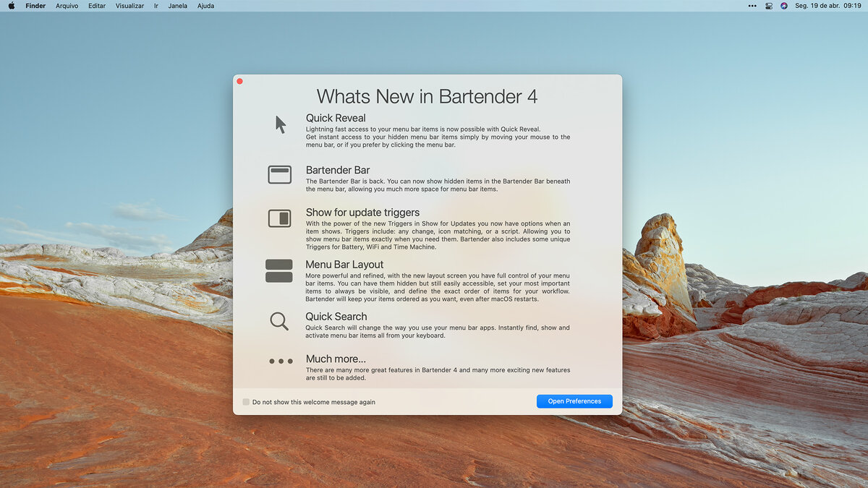Open Siri from the menu bar
The image size is (868, 488).
pos(784,6)
